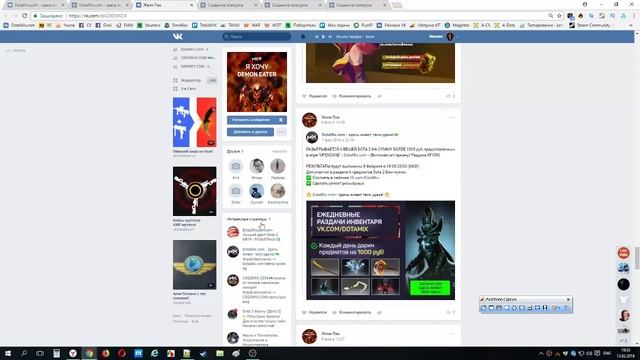The height and width of the screenshot is (360, 640).
Task: Open VK notifications bell
Action: tap(303, 37)
